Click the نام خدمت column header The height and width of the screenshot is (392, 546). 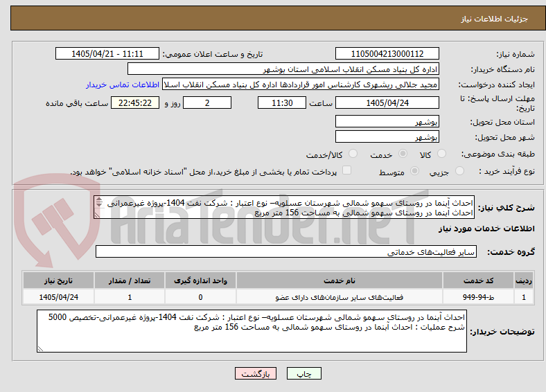[340, 280]
